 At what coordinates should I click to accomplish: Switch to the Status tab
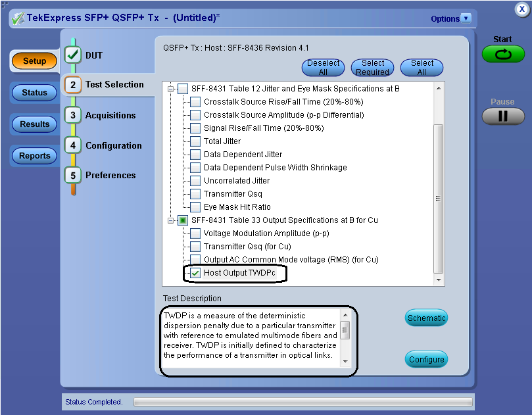(x=34, y=93)
